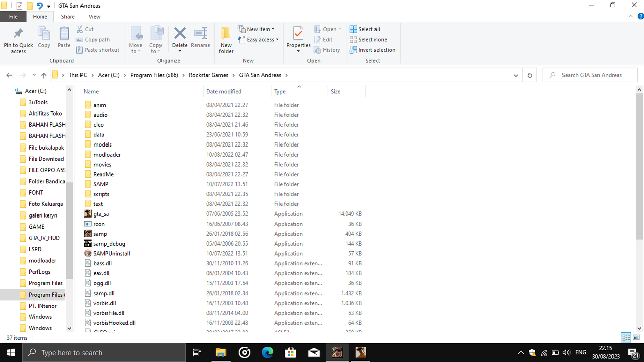
Task: Click Select none in ribbon
Action: 368,40
